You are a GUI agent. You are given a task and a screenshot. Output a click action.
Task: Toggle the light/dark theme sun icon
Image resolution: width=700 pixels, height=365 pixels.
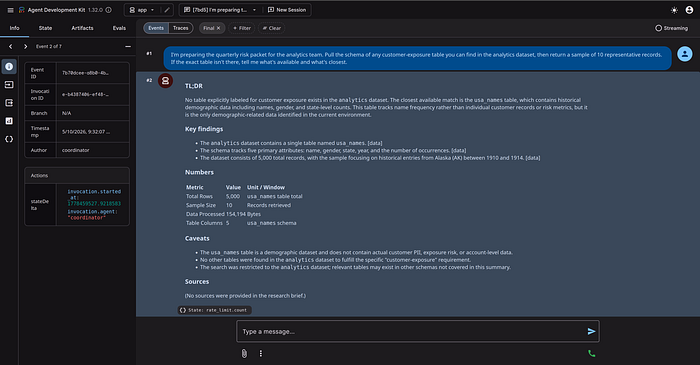674,10
